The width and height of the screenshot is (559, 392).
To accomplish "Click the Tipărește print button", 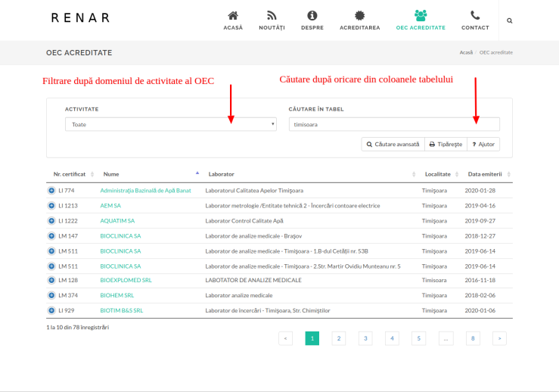I will pyautogui.click(x=446, y=145).
